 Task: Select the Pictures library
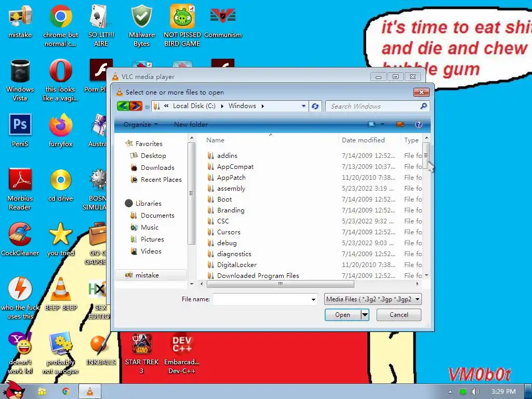pyautogui.click(x=147, y=239)
